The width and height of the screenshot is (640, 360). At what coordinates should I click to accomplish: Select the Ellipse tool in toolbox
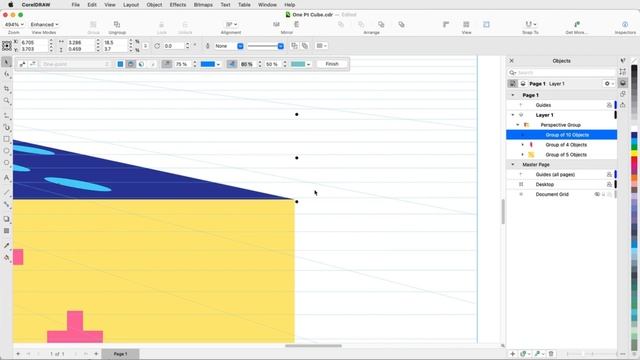[7, 151]
